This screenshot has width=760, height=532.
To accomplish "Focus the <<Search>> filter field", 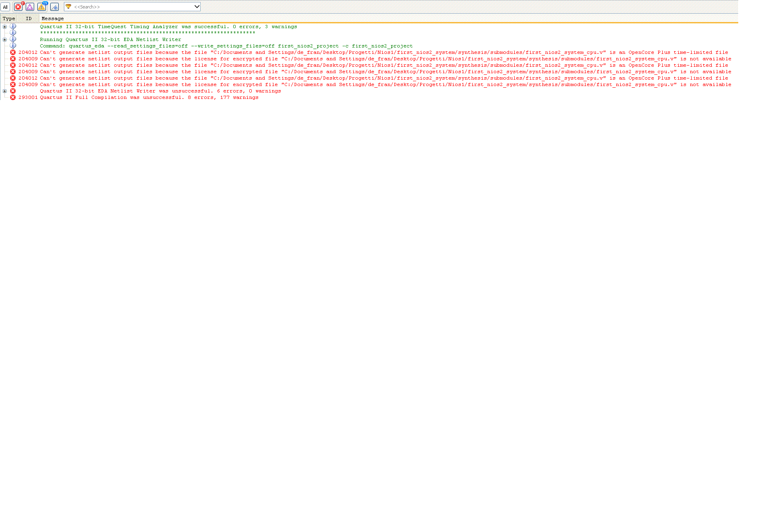I will [133, 7].
